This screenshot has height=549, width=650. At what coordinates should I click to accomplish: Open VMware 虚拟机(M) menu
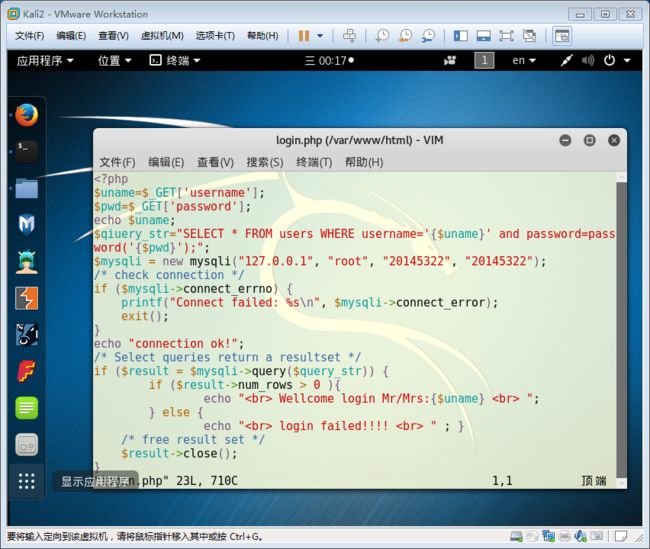[162, 36]
